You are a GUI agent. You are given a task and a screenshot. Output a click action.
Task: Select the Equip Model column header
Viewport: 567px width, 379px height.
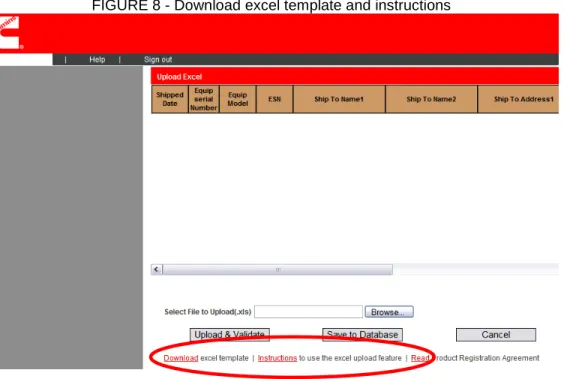click(x=238, y=99)
